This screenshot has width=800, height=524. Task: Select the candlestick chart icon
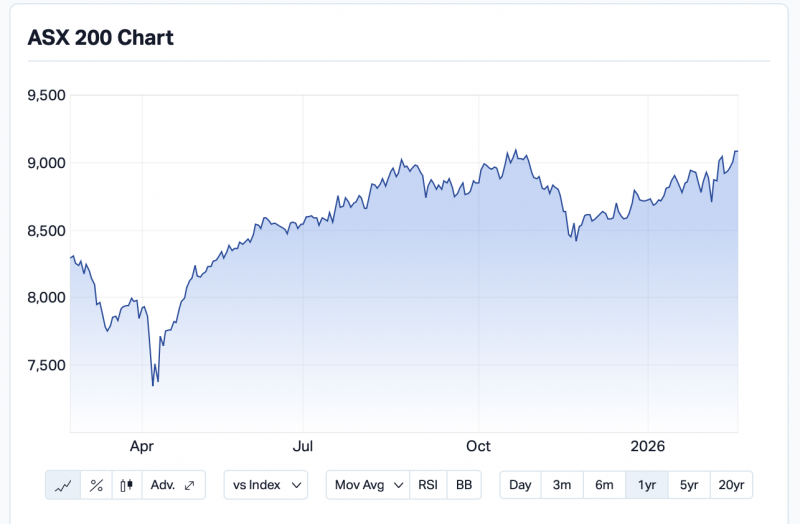[x=127, y=485]
